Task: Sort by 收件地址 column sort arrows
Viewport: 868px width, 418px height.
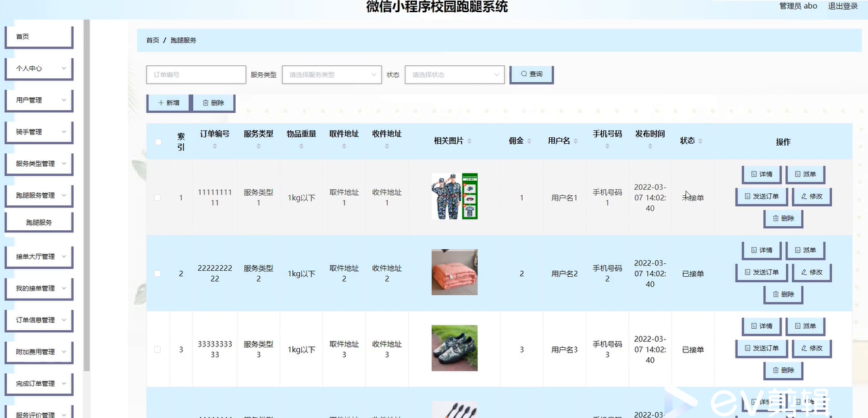Action: point(387,147)
